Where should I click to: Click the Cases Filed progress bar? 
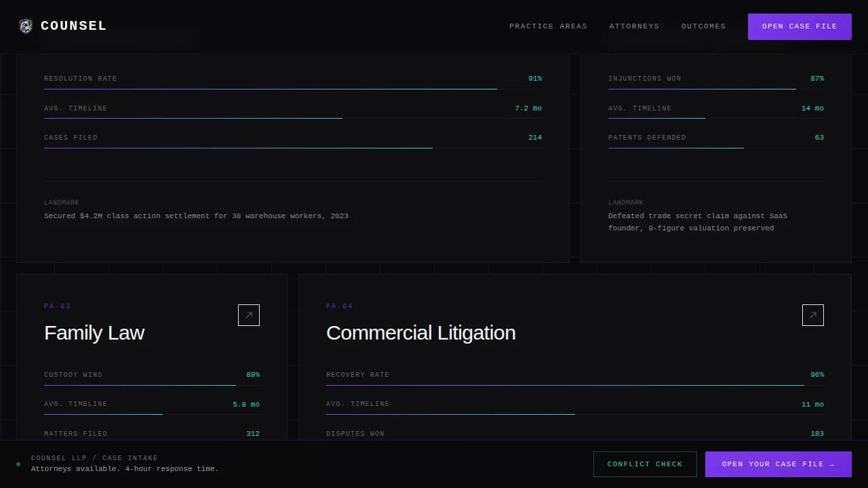tap(293, 148)
